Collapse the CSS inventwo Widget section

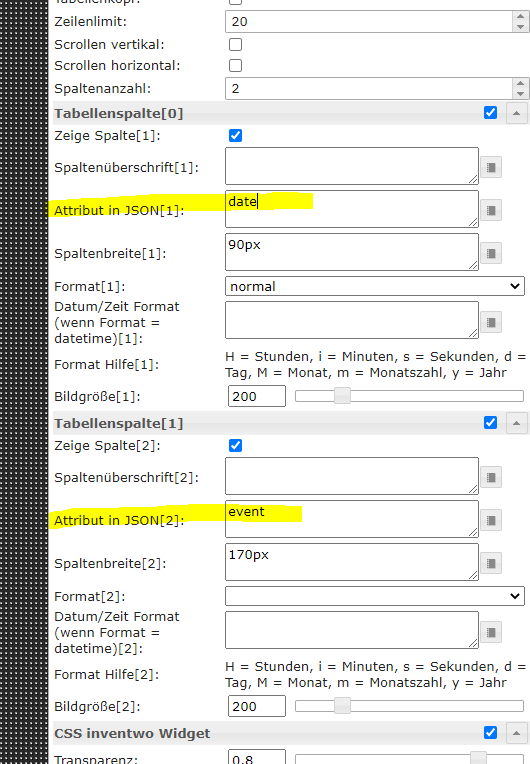click(x=516, y=733)
